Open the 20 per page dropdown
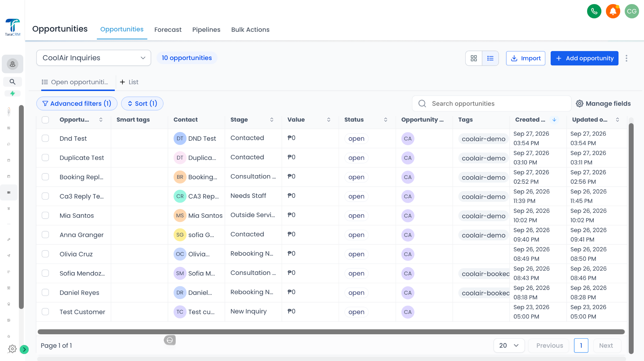This screenshot has height=361, width=644. click(509, 345)
